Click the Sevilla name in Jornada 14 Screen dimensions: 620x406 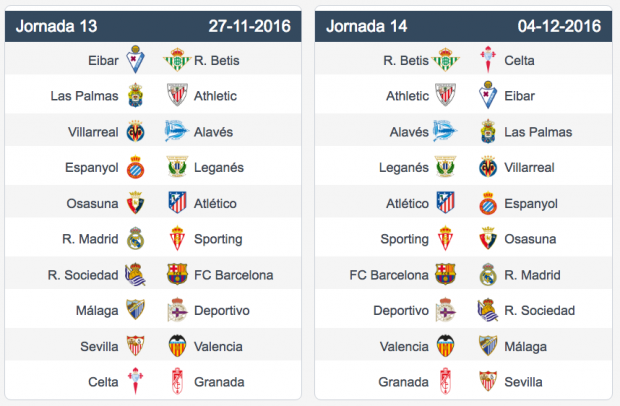pyautogui.click(x=523, y=382)
